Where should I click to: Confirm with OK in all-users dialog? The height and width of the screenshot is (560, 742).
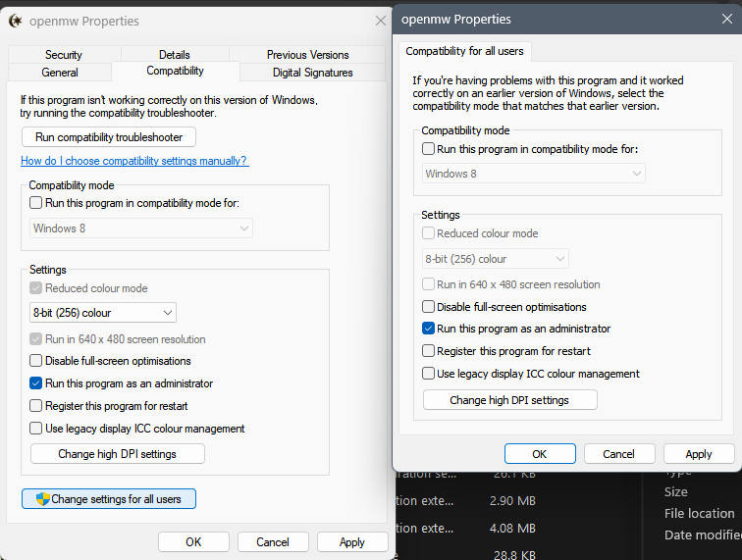pos(540,454)
